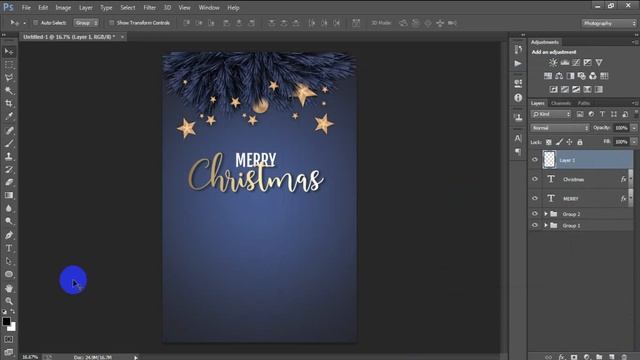640x360 pixels.
Task: Add Levels adjustment
Action: tap(565, 62)
